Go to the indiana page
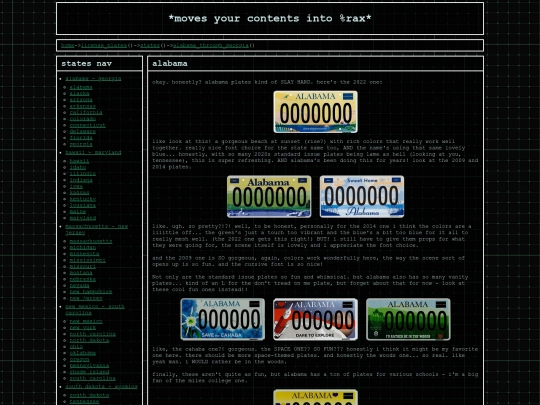Screen dimensions: 540x405 point(81,180)
